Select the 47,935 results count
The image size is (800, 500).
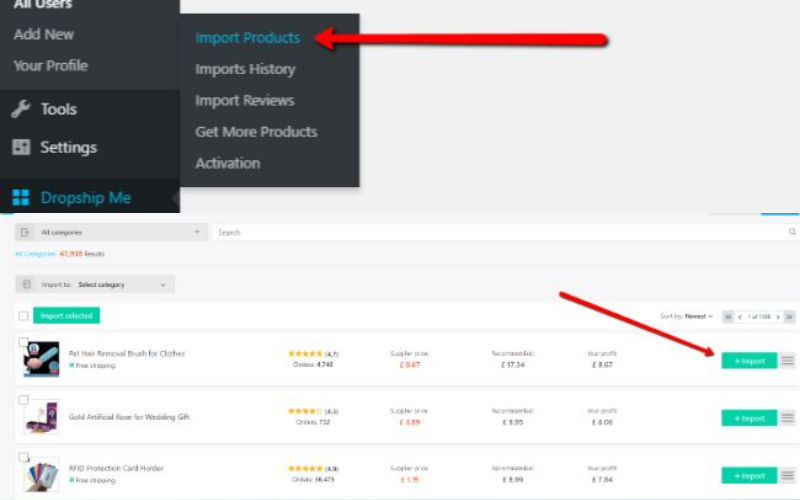[71, 254]
